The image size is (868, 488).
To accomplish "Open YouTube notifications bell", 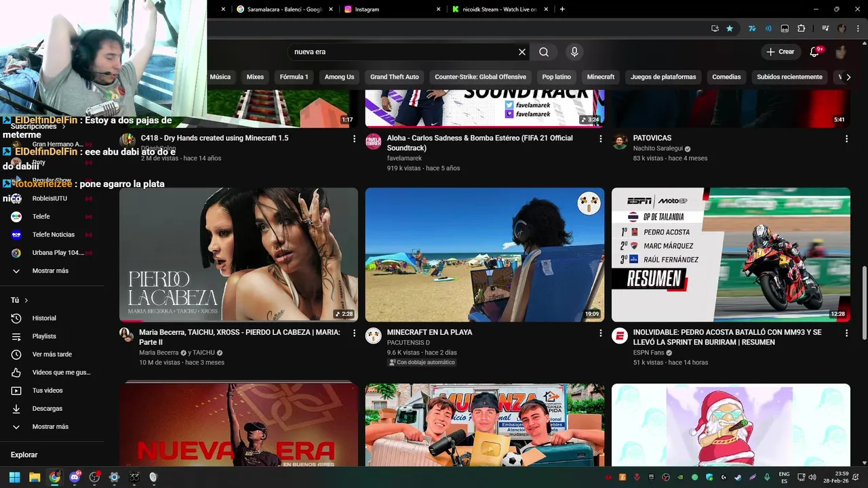I will click(x=815, y=52).
